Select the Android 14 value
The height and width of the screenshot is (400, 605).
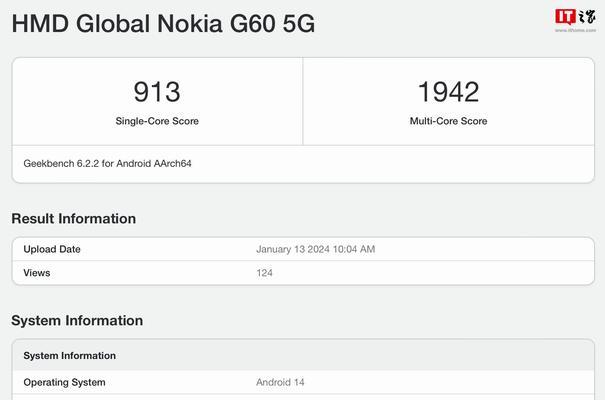[x=280, y=382]
